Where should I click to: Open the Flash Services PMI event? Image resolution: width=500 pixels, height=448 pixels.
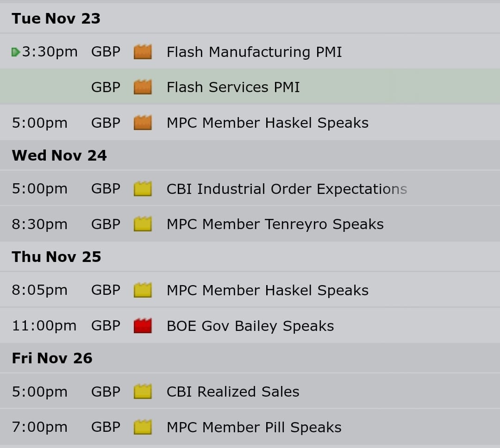[x=233, y=87]
